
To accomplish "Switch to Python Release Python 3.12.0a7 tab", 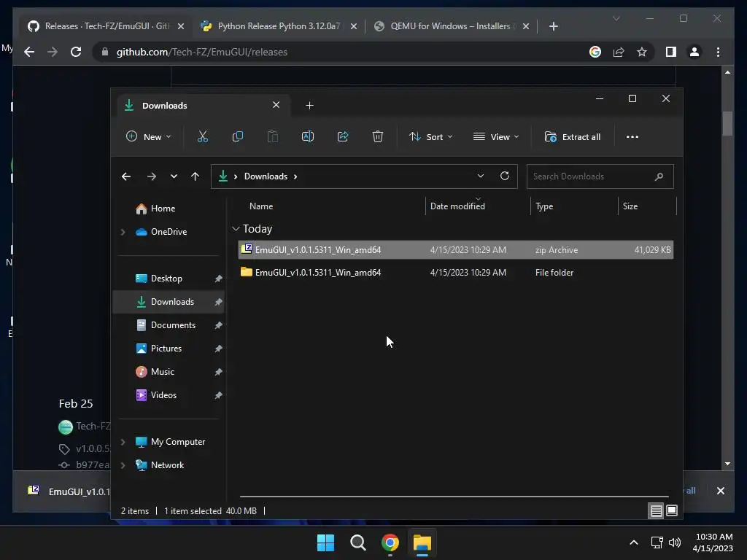I will tap(279, 26).
